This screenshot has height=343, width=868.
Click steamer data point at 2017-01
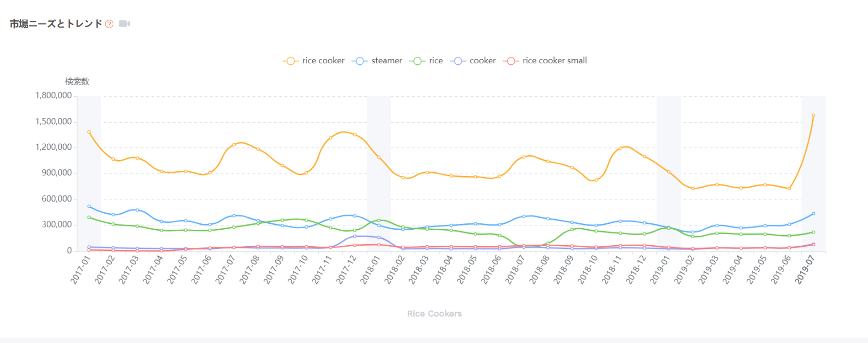click(89, 206)
